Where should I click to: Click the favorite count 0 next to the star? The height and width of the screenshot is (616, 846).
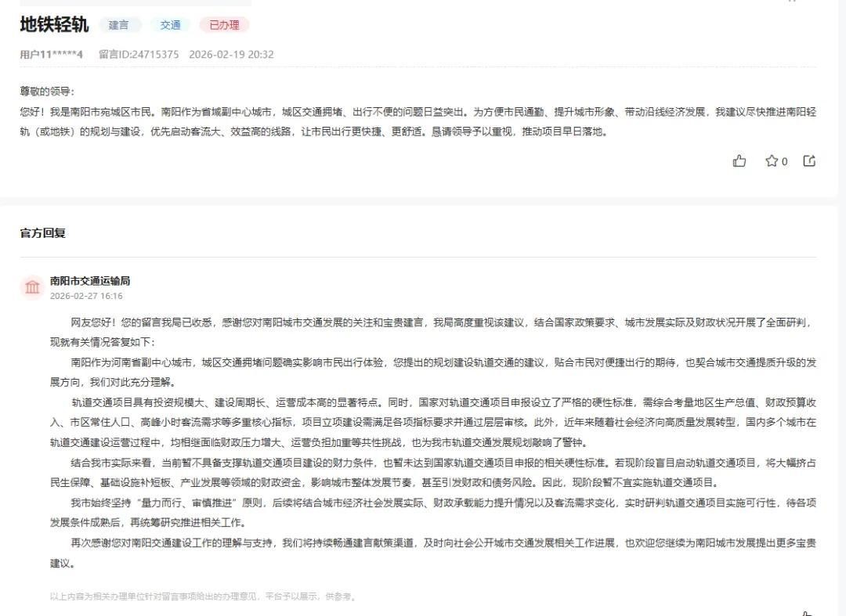784,161
